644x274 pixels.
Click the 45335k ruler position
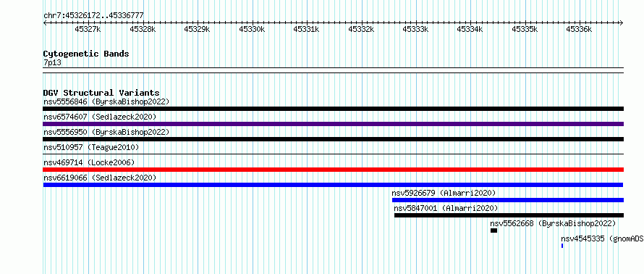(525, 29)
